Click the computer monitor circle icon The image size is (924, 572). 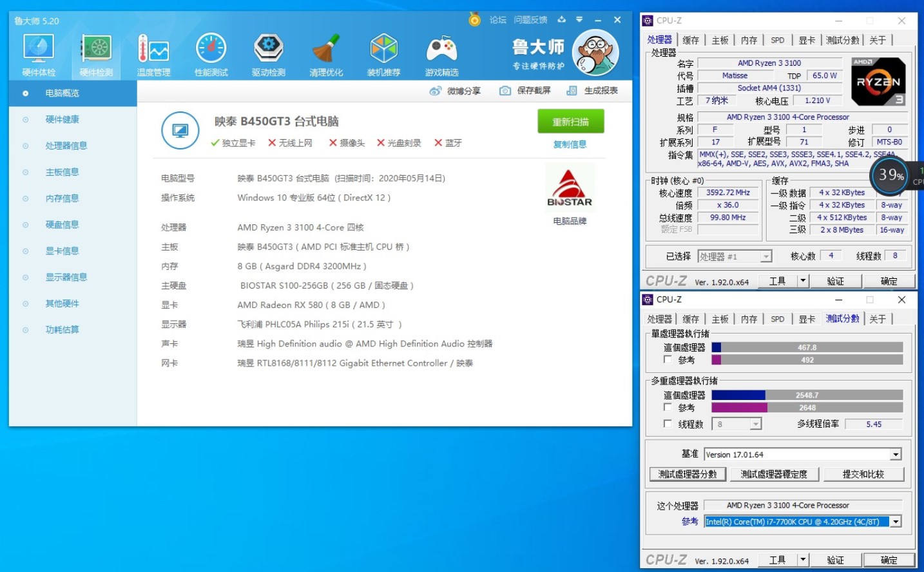coord(180,130)
